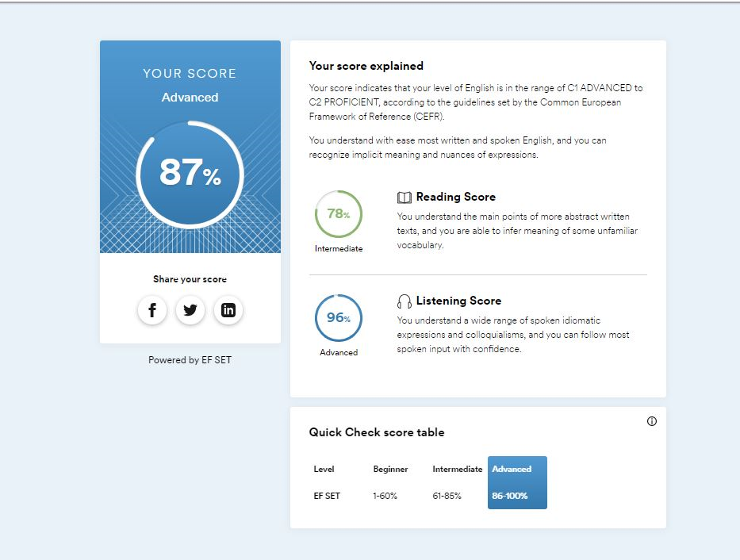Click the Reading Score heading
Viewport: 740px width, 560px height.
click(x=456, y=197)
